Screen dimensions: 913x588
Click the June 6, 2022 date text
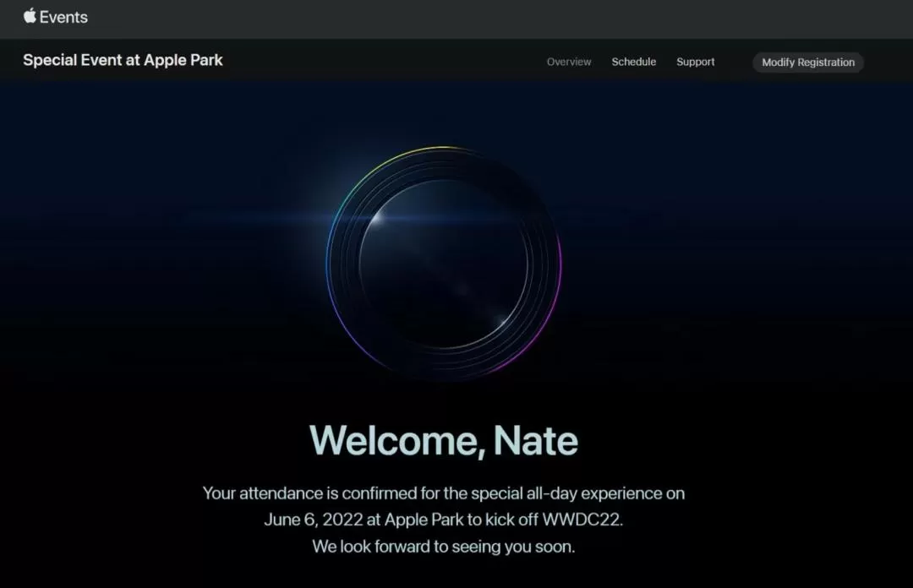pos(314,520)
